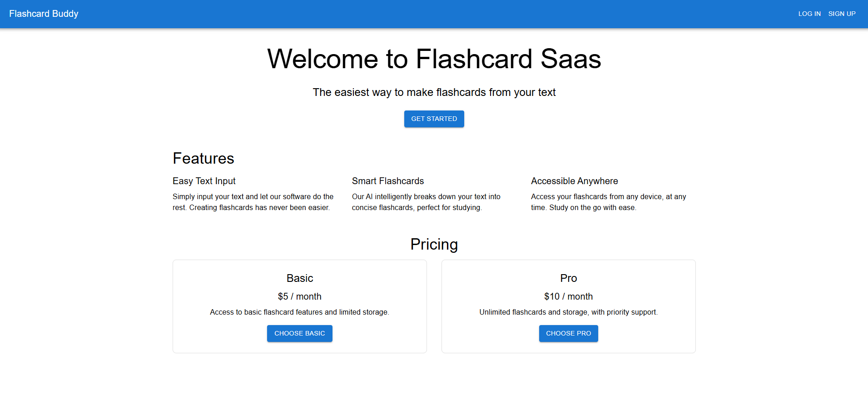Click the Pro plan title
The width and height of the screenshot is (868, 411).
point(568,278)
